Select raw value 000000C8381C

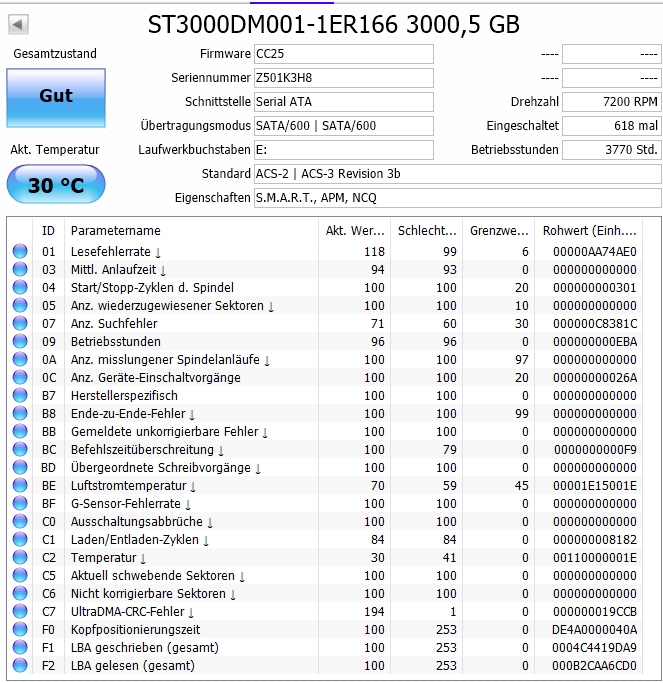[x=595, y=324]
